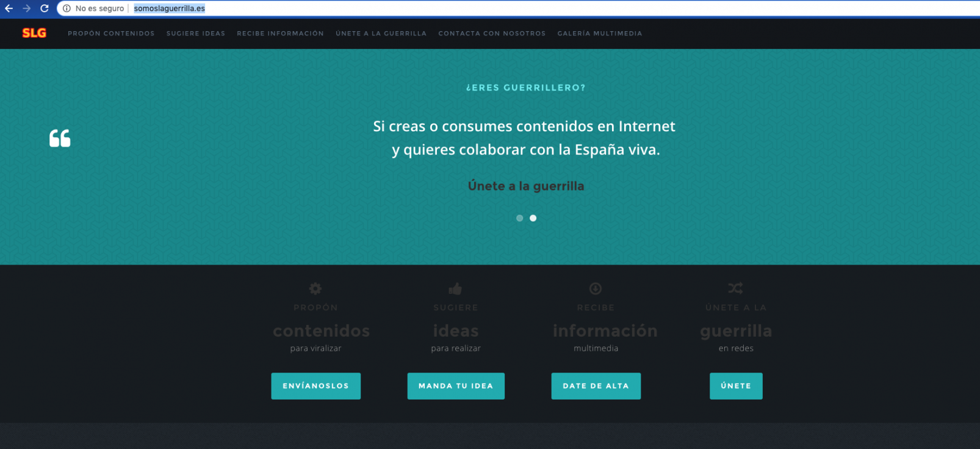Click the browser back arrow

pos(9,9)
